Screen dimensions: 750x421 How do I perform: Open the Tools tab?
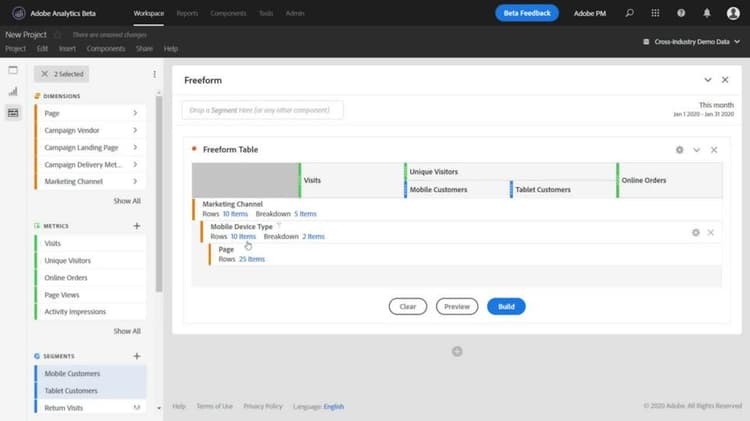[266, 13]
